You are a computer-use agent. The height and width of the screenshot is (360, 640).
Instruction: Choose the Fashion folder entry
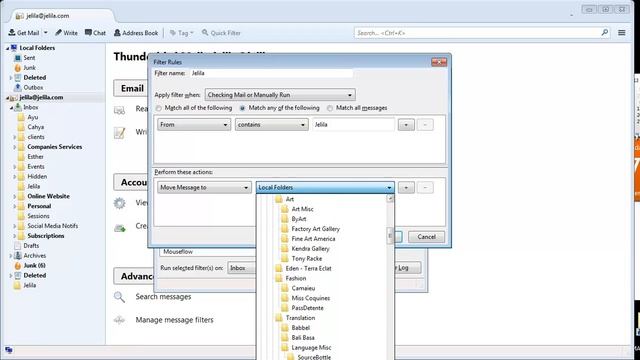(x=296, y=278)
